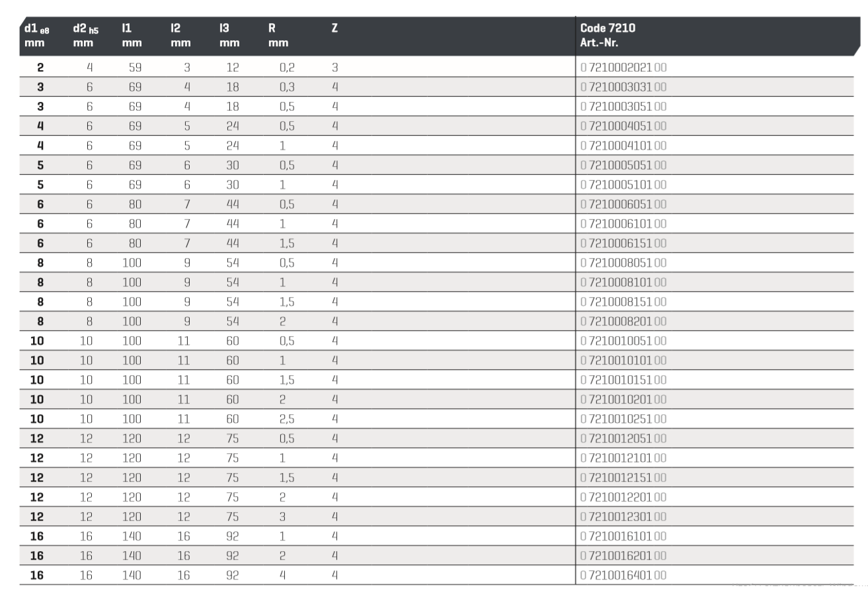Open article number 0 7210006151 00
868x604 pixels.
point(623,243)
